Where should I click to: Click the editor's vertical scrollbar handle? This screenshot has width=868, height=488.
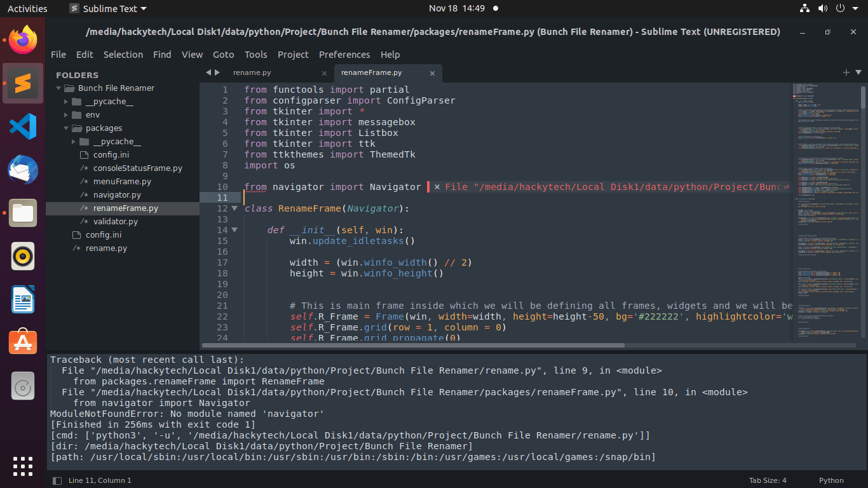click(863, 97)
